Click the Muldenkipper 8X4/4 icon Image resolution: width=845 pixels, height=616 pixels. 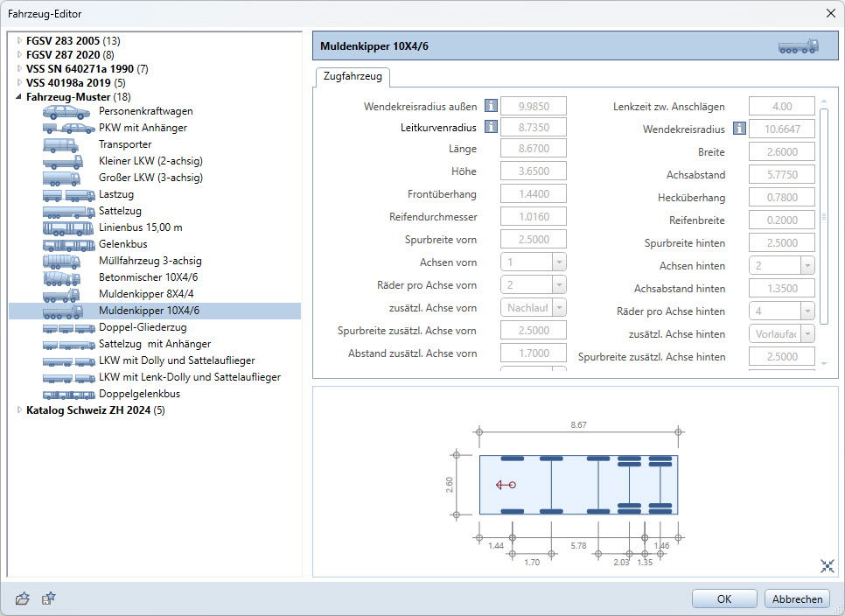coord(61,295)
